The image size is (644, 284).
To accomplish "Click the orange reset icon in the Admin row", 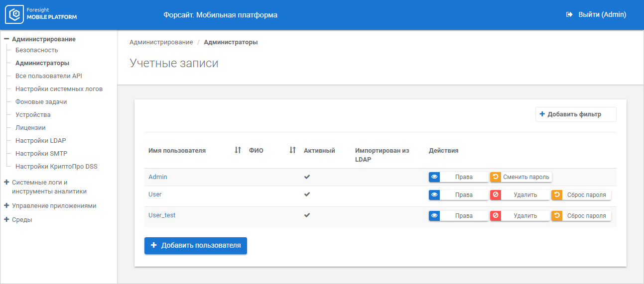I will [496, 177].
